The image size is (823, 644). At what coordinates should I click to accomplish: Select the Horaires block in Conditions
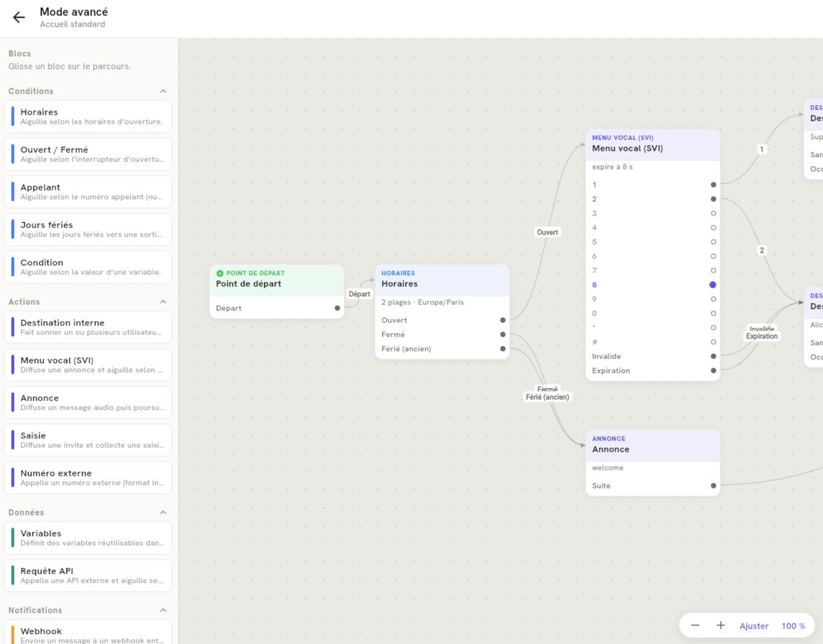(x=88, y=117)
